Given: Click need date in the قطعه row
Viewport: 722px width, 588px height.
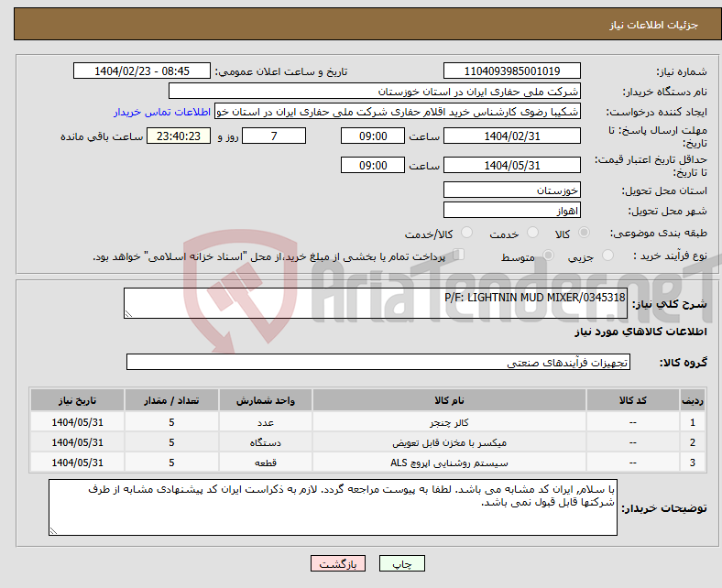Looking at the screenshot, I should point(77,463).
